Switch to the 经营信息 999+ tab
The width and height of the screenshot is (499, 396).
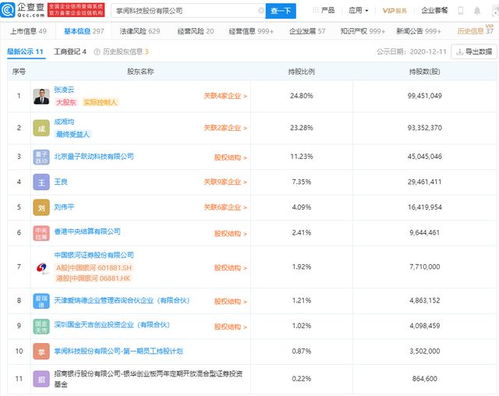tap(251, 31)
